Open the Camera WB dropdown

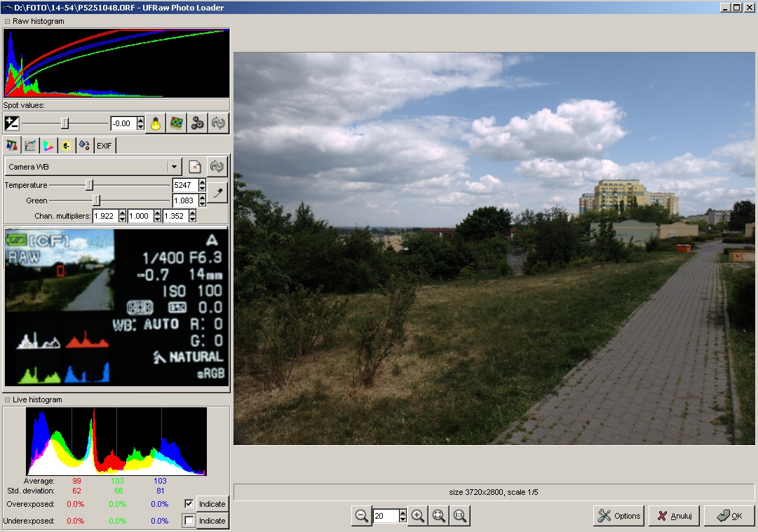pos(174,167)
